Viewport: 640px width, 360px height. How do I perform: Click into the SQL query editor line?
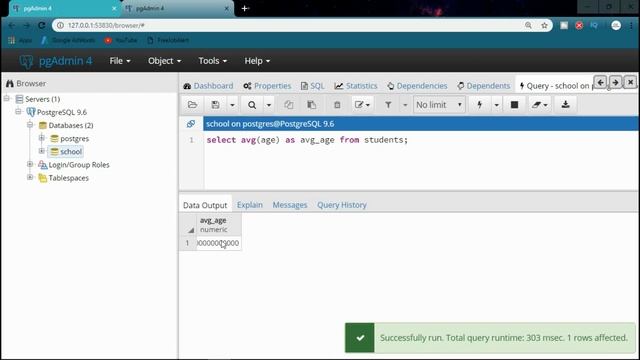point(307,140)
